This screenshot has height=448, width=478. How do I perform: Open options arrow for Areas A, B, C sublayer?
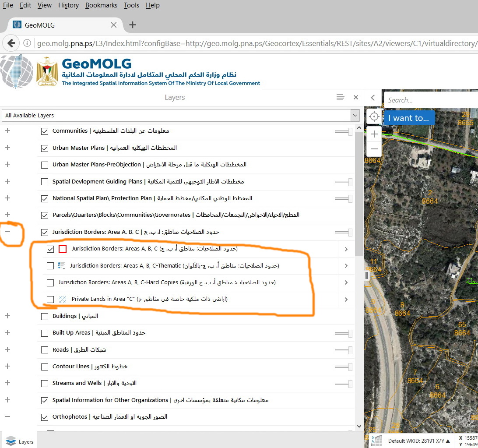click(x=346, y=249)
